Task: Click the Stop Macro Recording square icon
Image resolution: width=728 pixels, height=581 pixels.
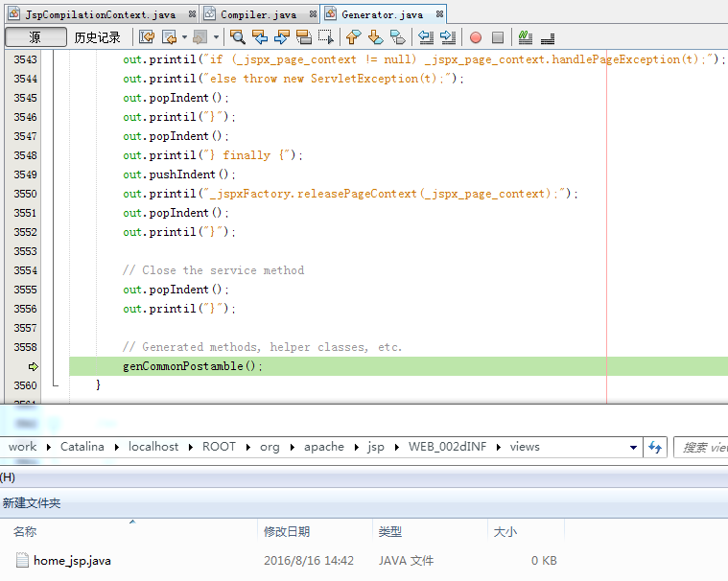Action: pyautogui.click(x=498, y=37)
